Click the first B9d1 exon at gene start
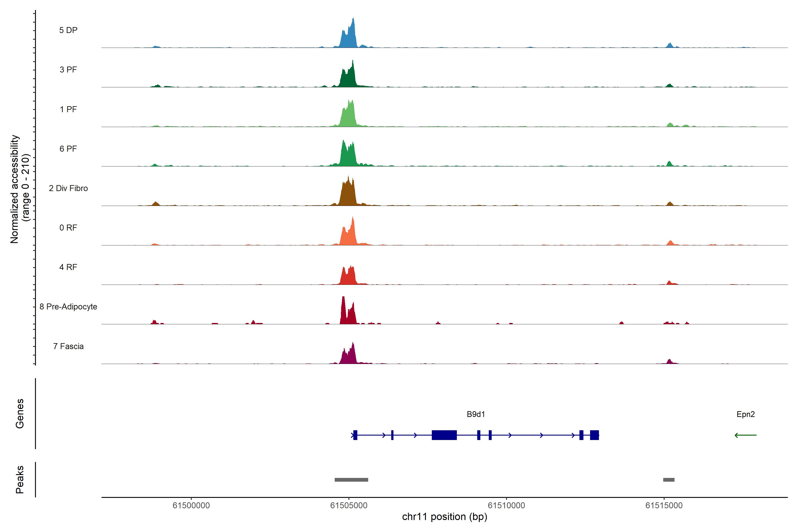Viewport: 798px width, 532px height. pyautogui.click(x=355, y=435)
